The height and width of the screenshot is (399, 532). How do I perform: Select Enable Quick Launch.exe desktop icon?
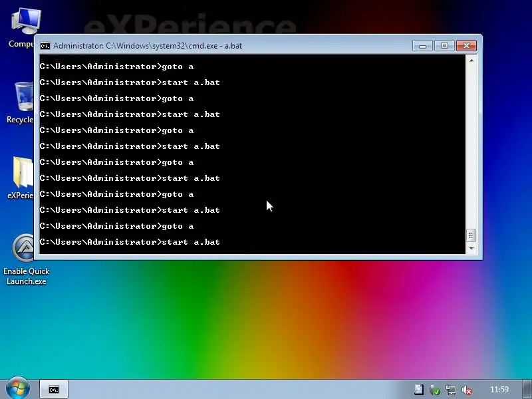coord(26,259)
